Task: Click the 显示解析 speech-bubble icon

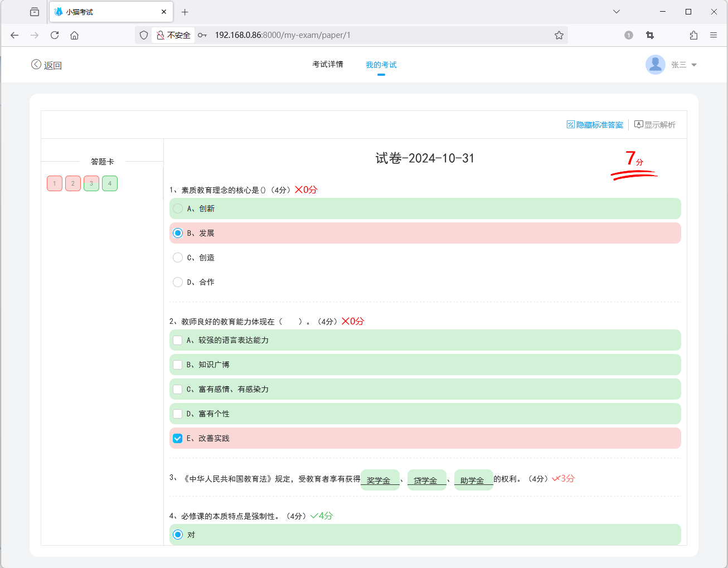Action: [x=638, y=124]
